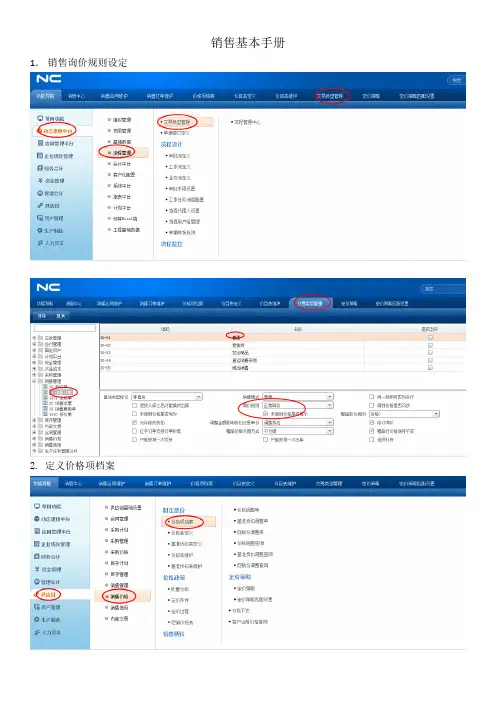
Task: Click the 应用管理平台 icon in first screenshot sidebar
Action: click(x=40, y=143)
